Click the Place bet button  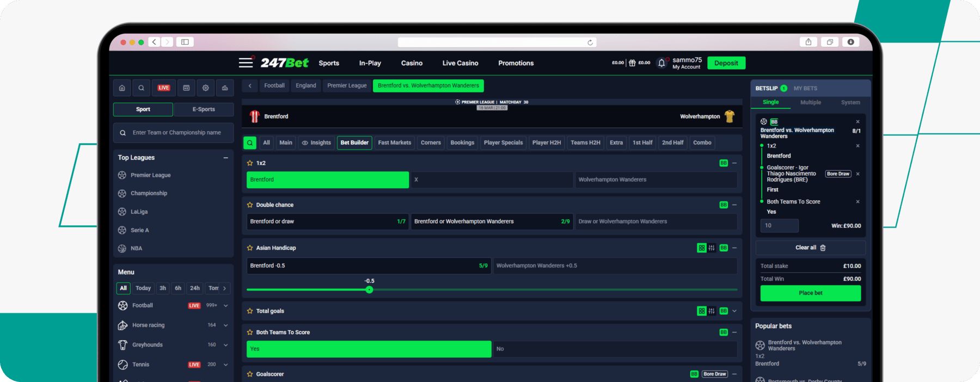(x=811, y=293)
